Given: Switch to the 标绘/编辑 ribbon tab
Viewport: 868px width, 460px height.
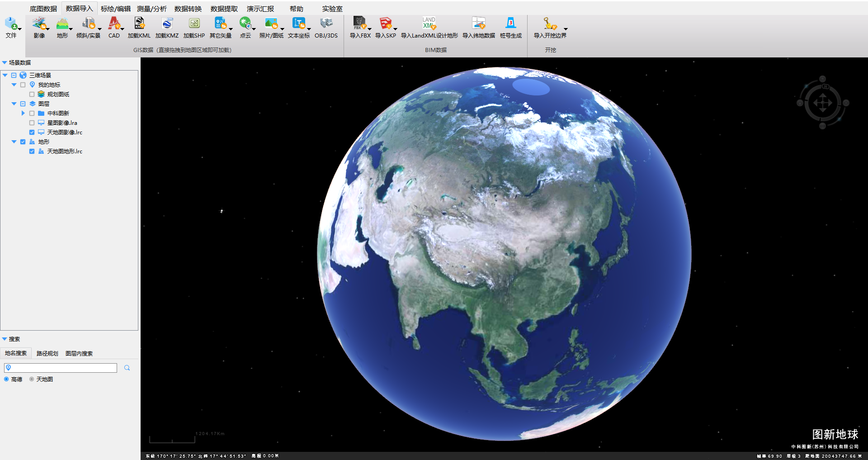Looking at the screenshot, I should tap(115, 9).
